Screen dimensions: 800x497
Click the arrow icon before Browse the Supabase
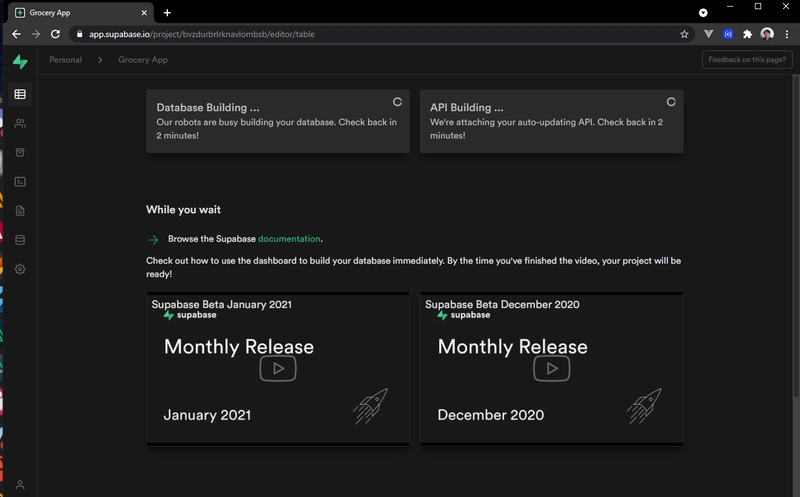point(153,239)
